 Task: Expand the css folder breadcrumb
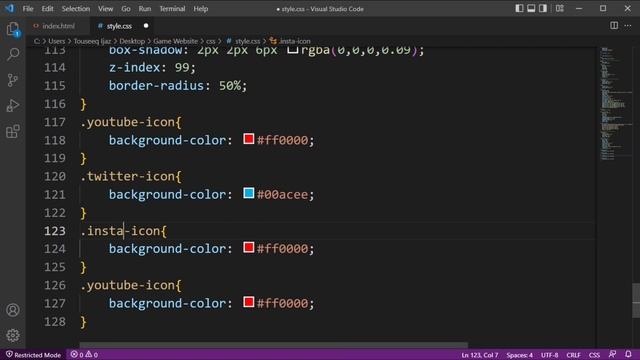(x=211, y=41)
